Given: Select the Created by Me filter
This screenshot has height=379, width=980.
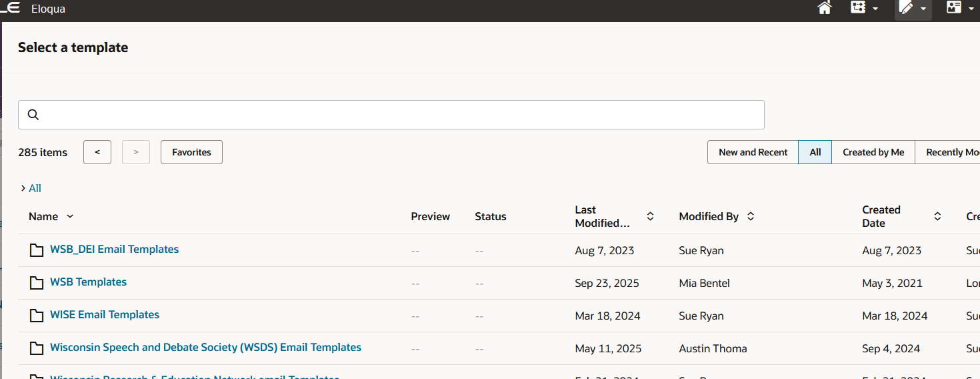Looking at the screenshot, I should [873, 152].
